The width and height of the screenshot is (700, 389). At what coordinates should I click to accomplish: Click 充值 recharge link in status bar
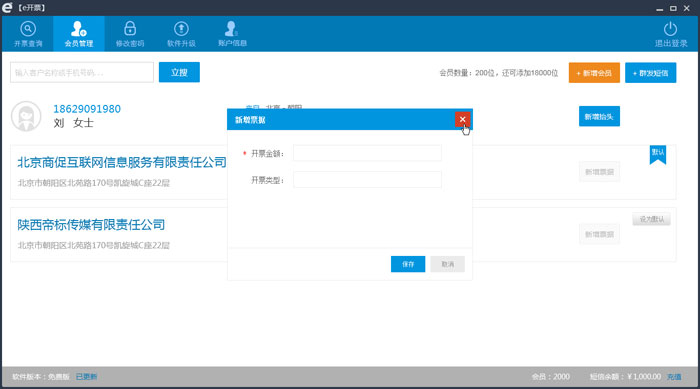pyautogui.click(x=674, y=377)
